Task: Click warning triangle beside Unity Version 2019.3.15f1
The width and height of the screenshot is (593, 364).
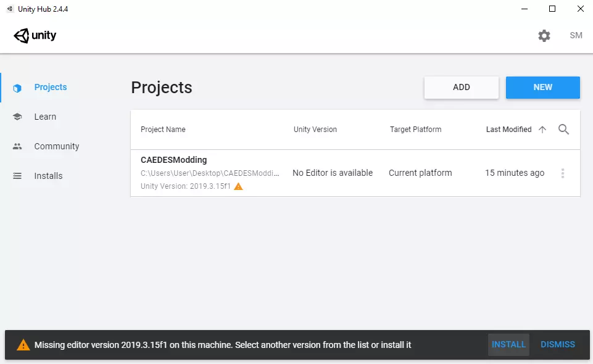Action: [x=238, y=186]
